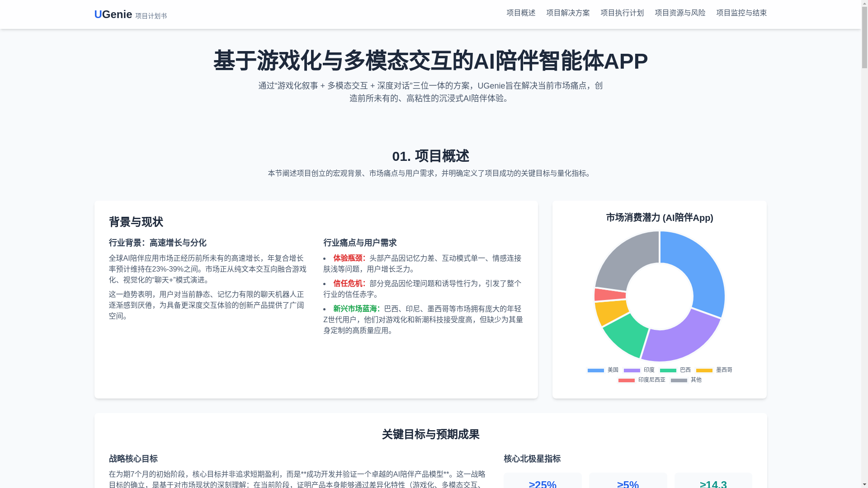Image resolution: width=868 pixels, height=488 pixels.
Task: Click the 行业背景：高速增长与分化 subheading
Action: (x=157, y=243)
